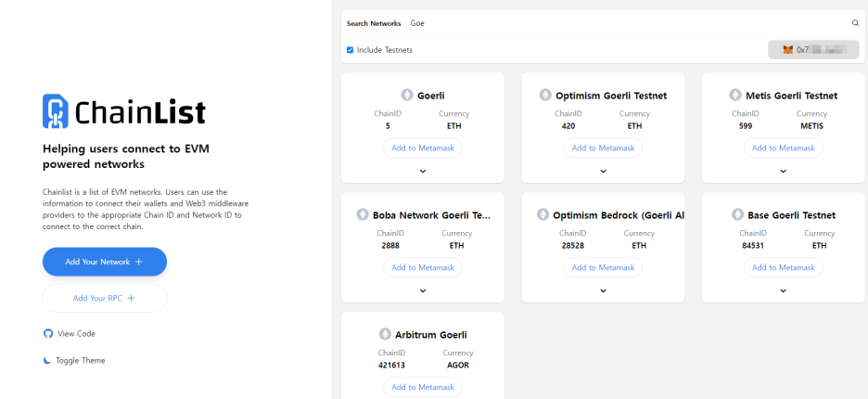The image size is (868, 399).
Task: Click the Optimism Goerli Testnet chain icon
Action: point(545,96)
